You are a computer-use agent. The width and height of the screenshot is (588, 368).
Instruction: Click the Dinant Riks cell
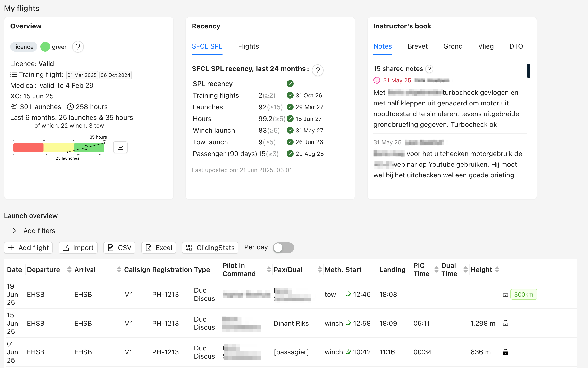pos(291,323)
